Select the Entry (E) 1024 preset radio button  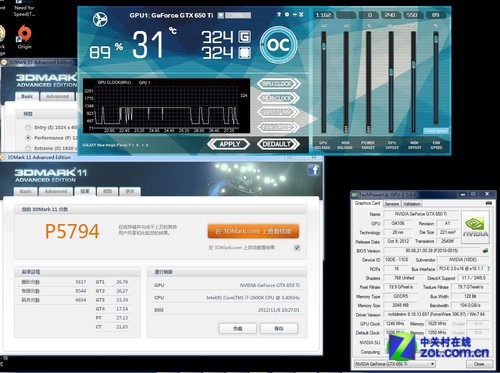coord(28,127)
